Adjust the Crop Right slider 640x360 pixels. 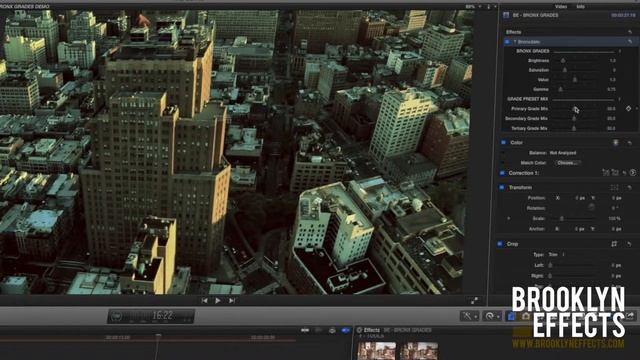(x=550, y=276)
